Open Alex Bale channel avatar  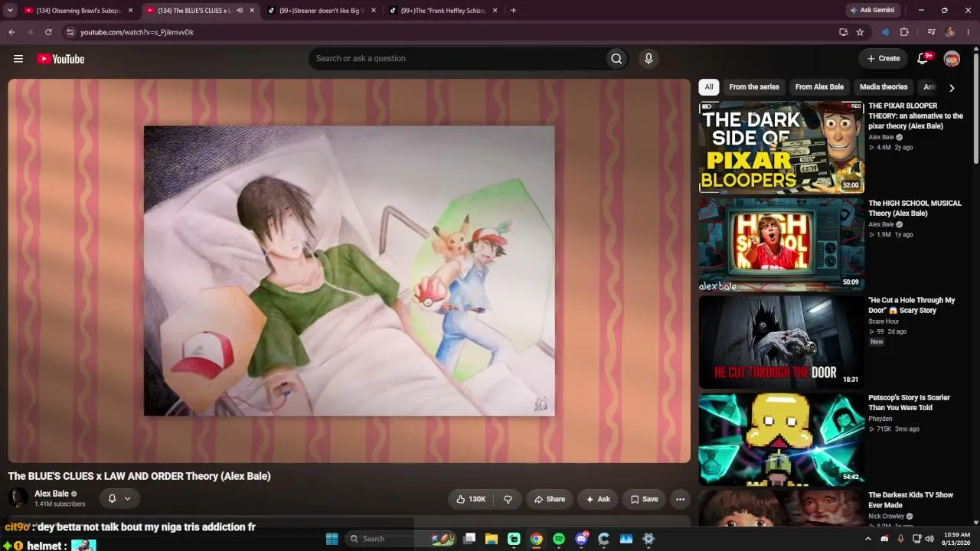coord(18,498)
